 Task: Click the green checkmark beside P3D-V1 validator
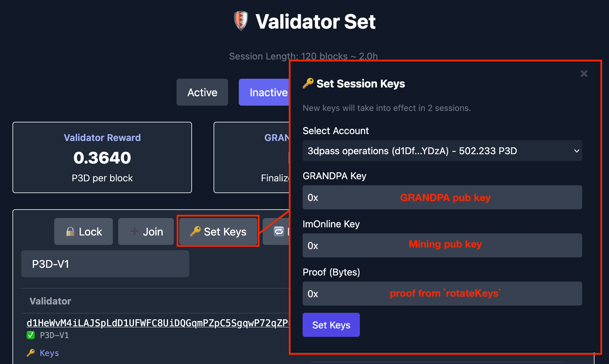(31, 335)
